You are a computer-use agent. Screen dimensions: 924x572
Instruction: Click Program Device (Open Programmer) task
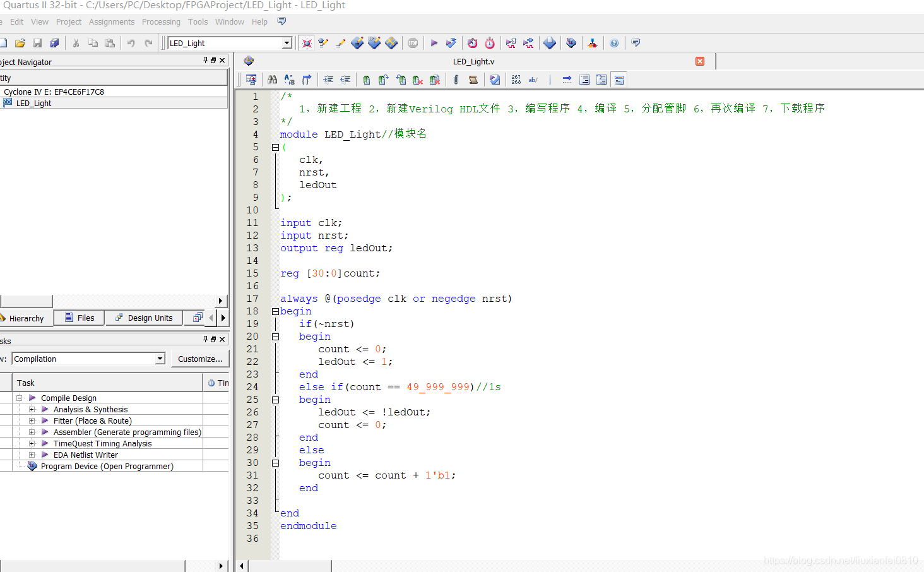pos(107,467)
